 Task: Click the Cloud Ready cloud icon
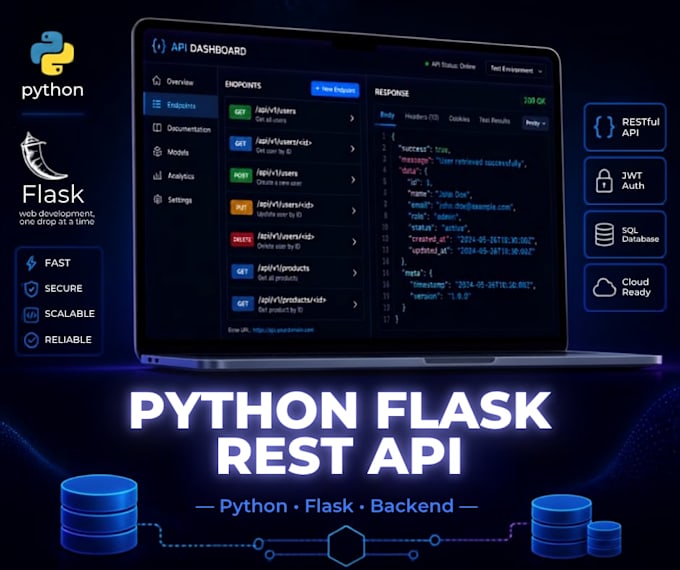click(604, 287)
